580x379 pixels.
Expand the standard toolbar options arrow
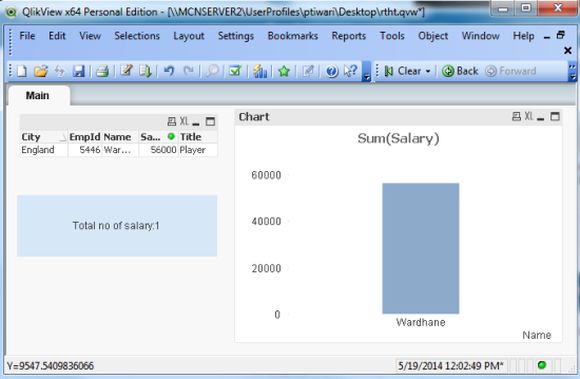[x=367, y=71]
